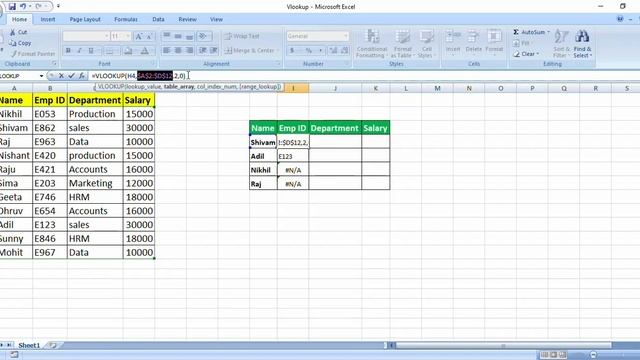Click the green Department header cell
The image size is (640, 360).
tap(335, 128)
